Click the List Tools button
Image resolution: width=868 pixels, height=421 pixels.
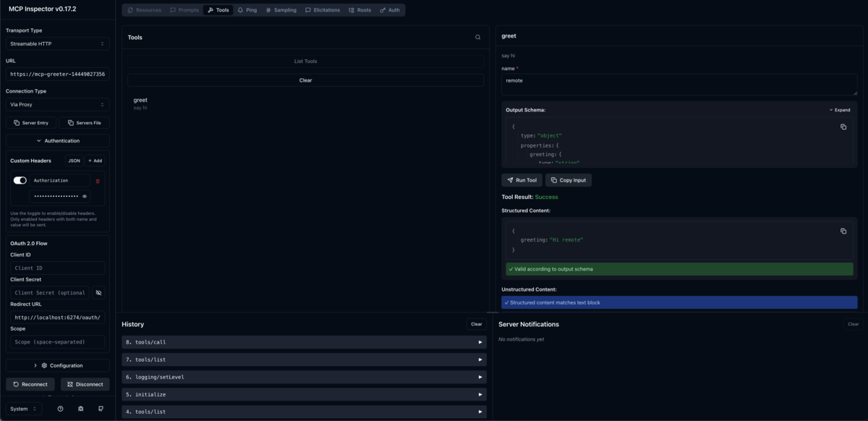[x=305, y=61]
